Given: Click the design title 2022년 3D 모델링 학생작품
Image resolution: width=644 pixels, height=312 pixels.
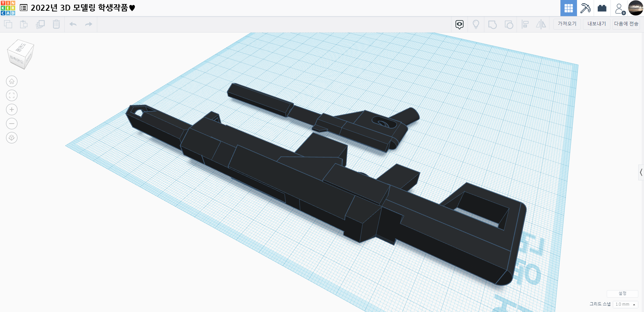Looking at the screenshot, I should coord(83,8).
